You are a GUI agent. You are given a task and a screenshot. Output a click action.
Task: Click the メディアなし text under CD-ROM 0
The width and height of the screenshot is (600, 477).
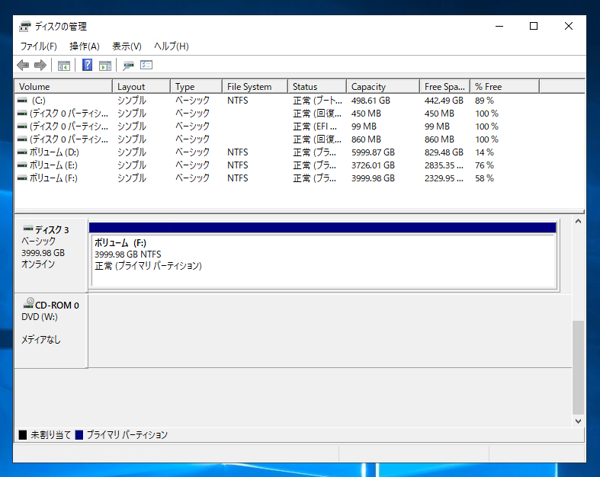coord(41,340)
